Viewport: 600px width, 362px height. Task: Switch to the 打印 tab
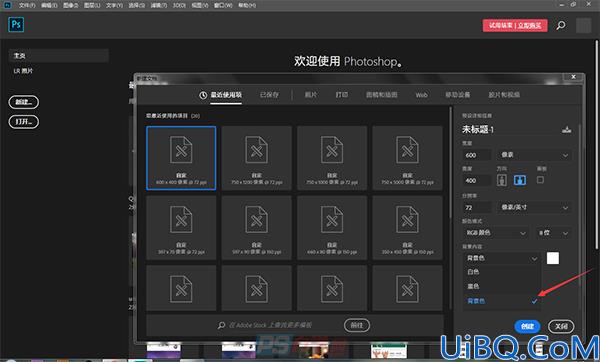tap(342, 95)
